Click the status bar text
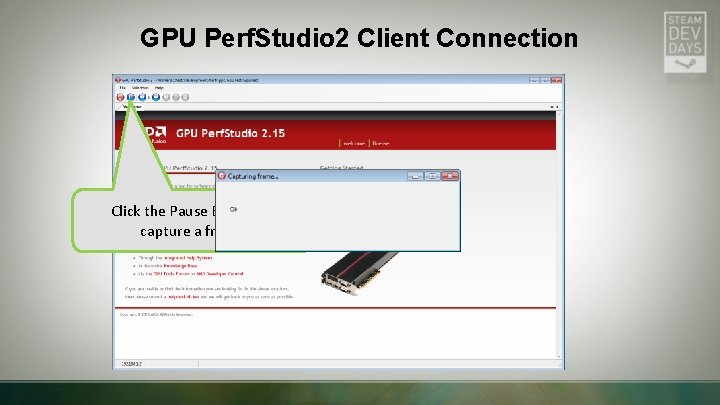The height and width of the screenshot is (405, 720). coord(132,364)
